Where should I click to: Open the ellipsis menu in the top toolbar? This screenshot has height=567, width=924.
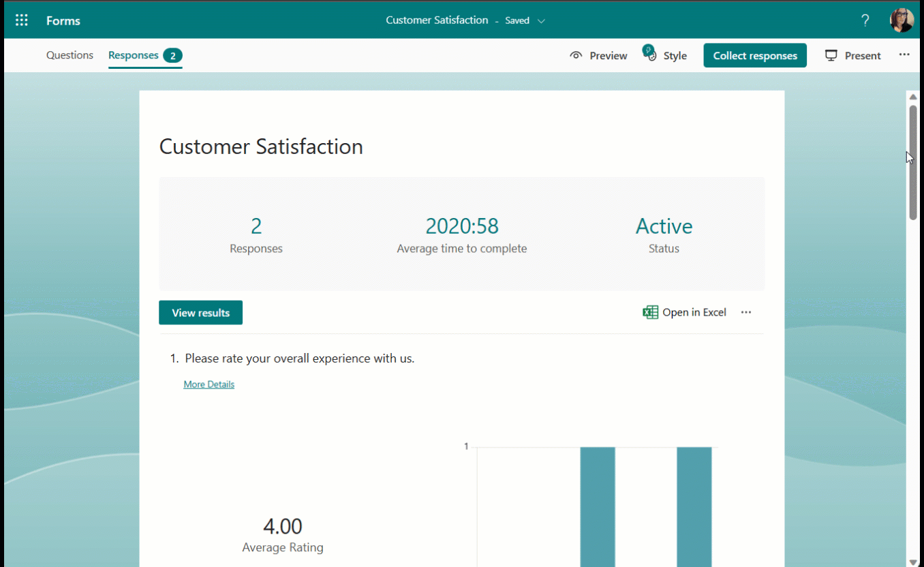[904, 55]
